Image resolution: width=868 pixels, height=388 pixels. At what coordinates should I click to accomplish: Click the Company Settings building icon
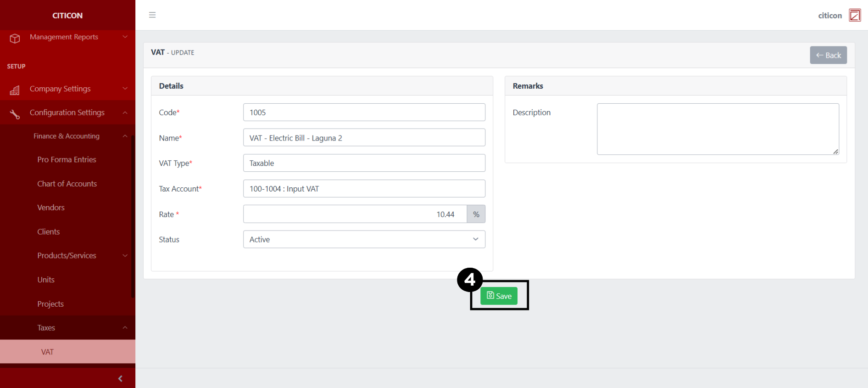click(15, 90)
